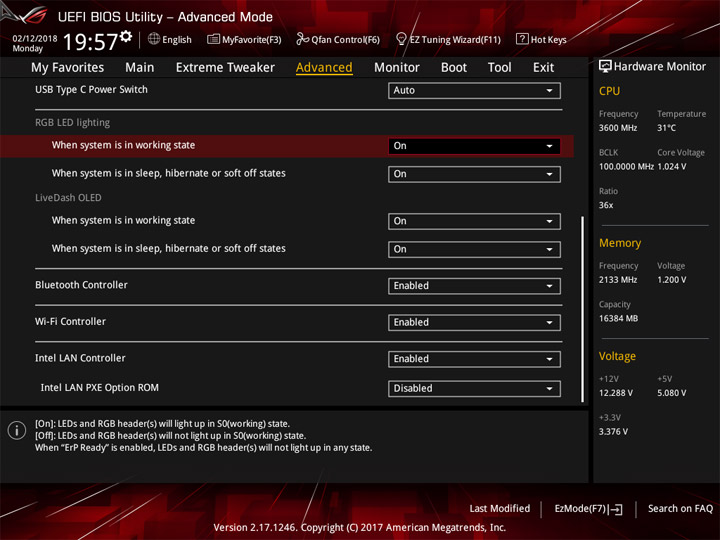
Task: Click the Hot Keys question mark icon
Action: tap(522, 39)
